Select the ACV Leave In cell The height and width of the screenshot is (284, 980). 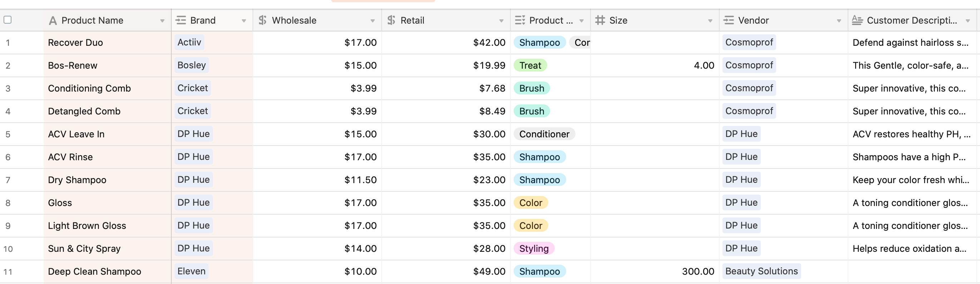click(107, 134)
